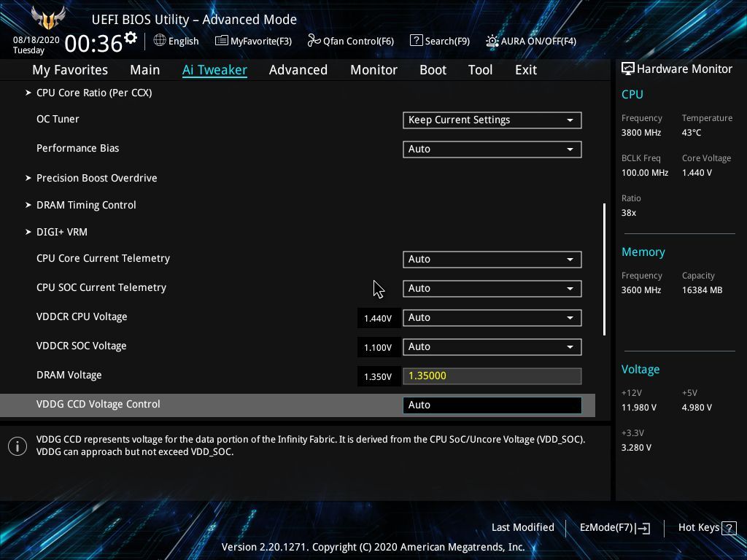Open Search(F9)
This screenshot has width=747, height=560.
pos(440,41)
